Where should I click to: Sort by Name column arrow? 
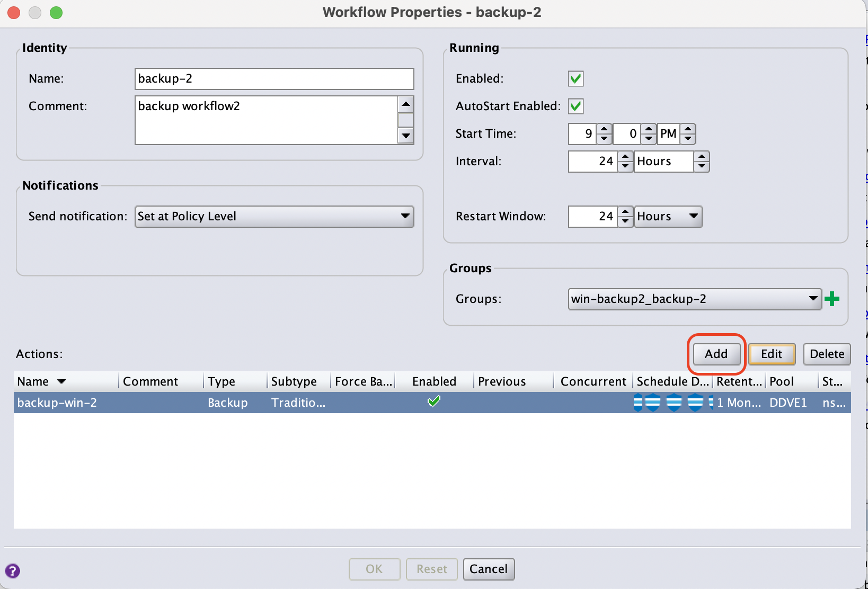(61, 381)
